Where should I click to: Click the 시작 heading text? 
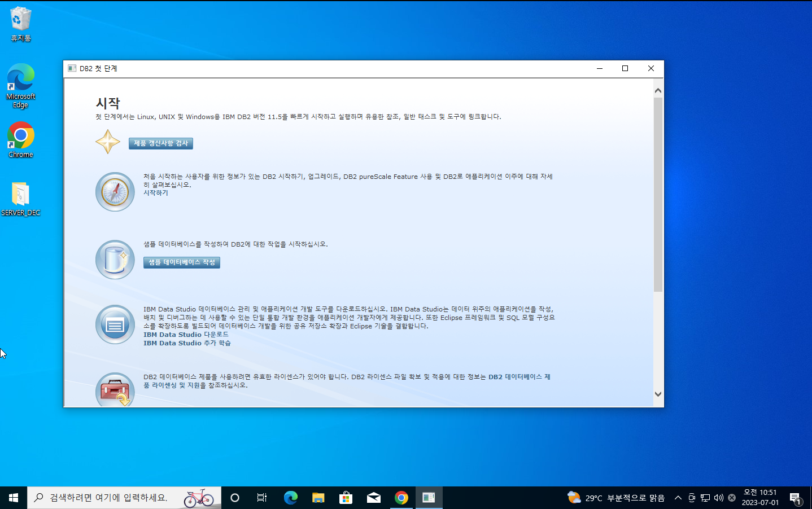click(x=108, y=103)
